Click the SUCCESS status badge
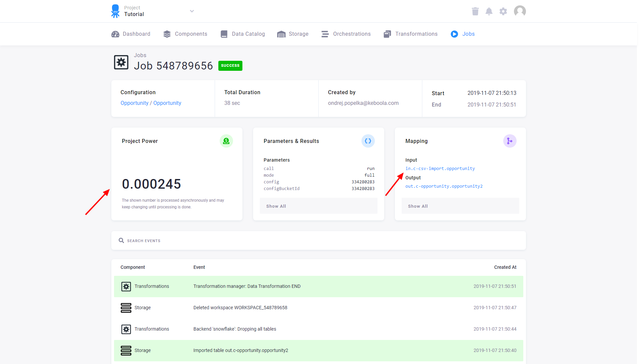This screenshot has width=642, height=364. coord(230,66)
